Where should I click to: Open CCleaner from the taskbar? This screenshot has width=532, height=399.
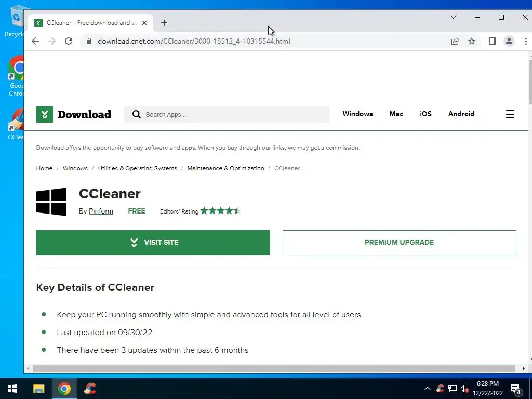[90, 389]
